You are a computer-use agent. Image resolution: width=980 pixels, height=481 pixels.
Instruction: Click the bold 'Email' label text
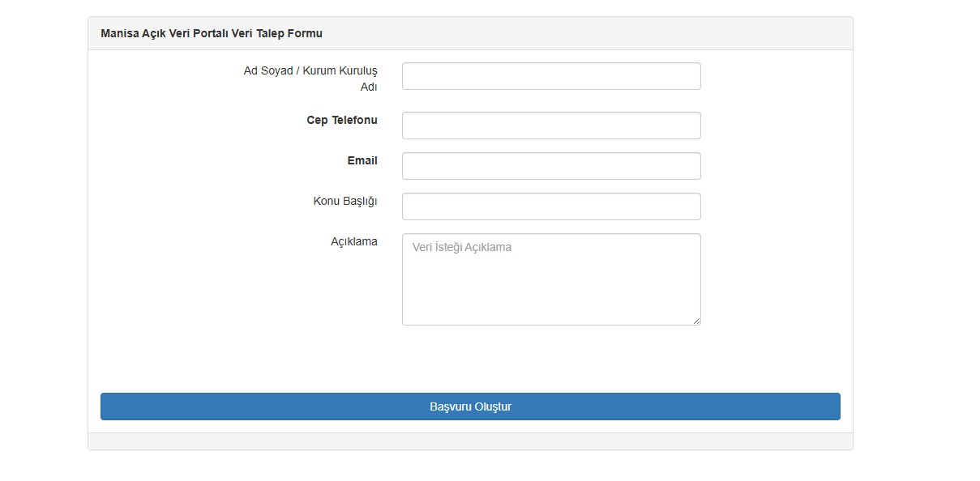click(x=362, y=160)
